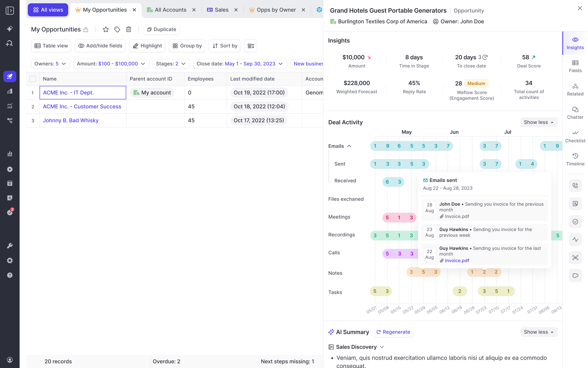
Task: Open the settings gear icon in sidebar
Action: tap(10, 260)
